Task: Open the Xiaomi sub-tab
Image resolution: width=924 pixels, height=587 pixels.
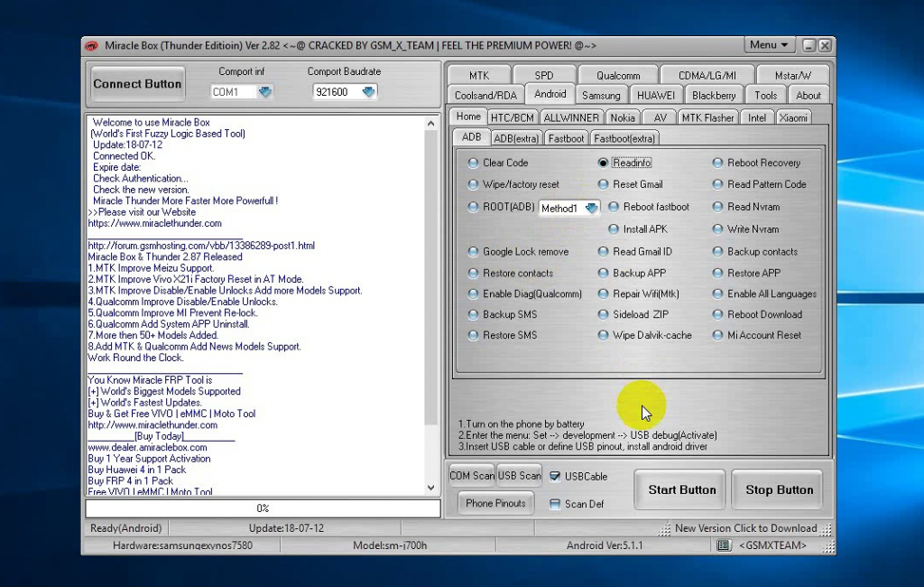Action: [793, 117]
